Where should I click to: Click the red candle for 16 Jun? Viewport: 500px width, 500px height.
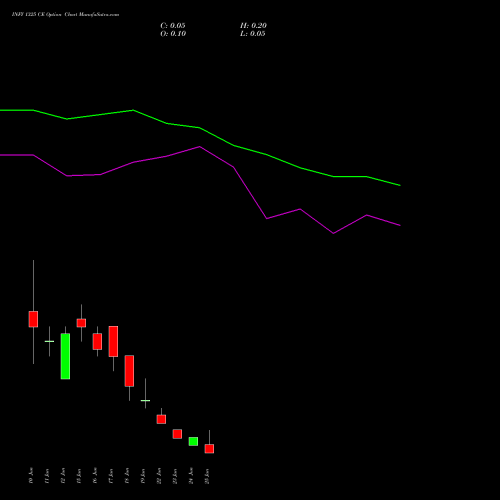[97, 341]
